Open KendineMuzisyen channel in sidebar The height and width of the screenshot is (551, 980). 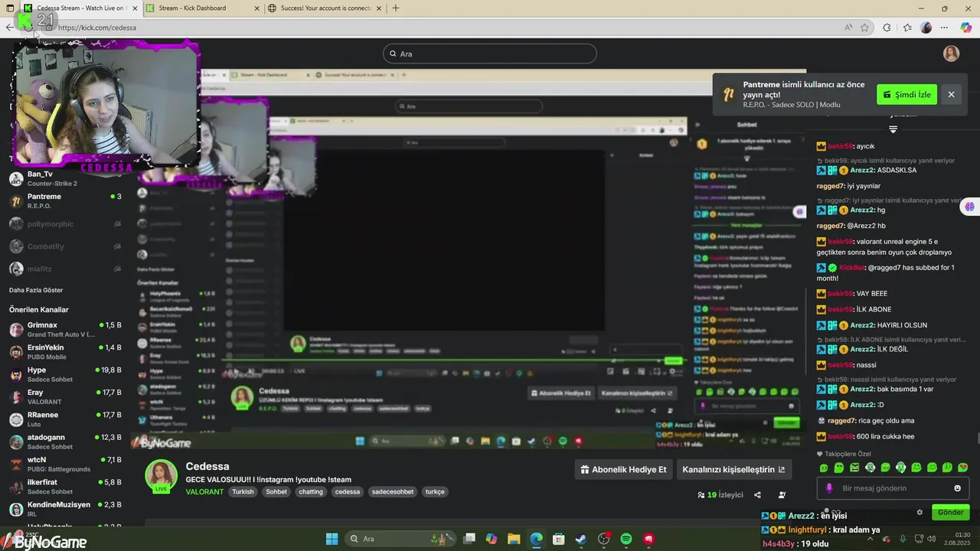65,509
